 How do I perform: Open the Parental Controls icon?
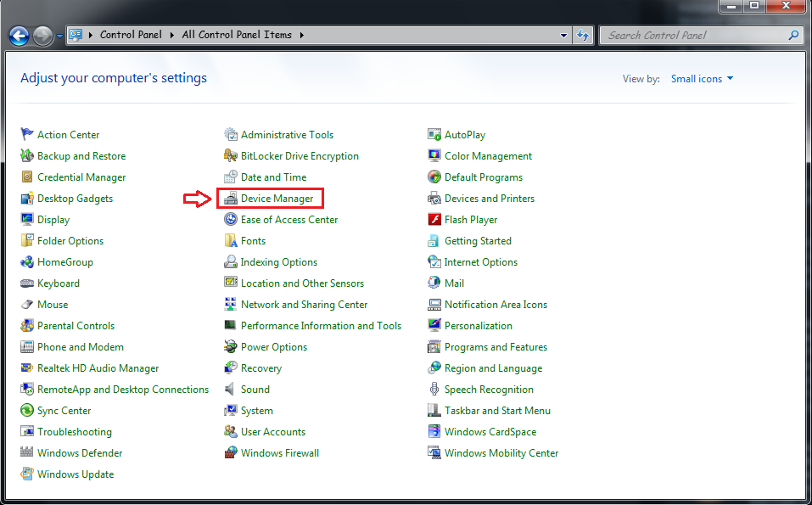click(27, 326)
